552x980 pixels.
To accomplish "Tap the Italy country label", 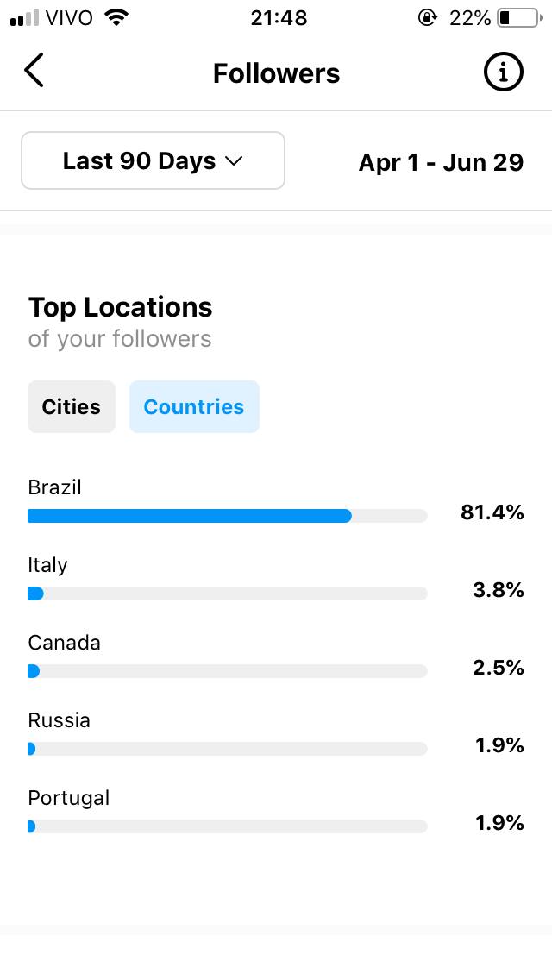I will click(47, 565).
